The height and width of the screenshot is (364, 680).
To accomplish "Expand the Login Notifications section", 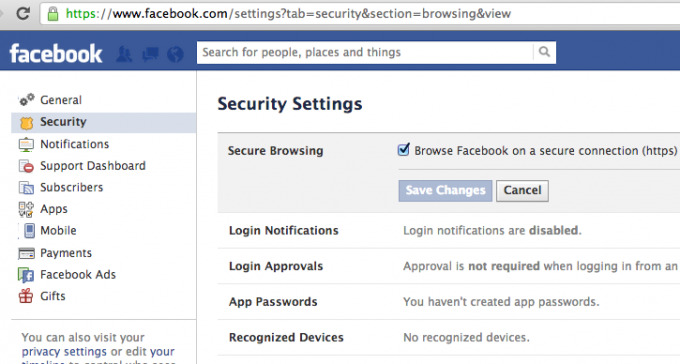I will [x=449, y=230].
